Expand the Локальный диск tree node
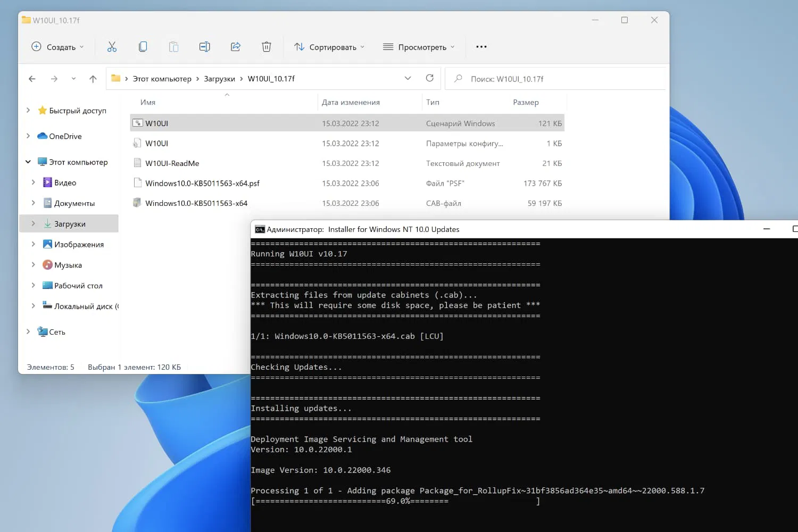 point(34,305)
